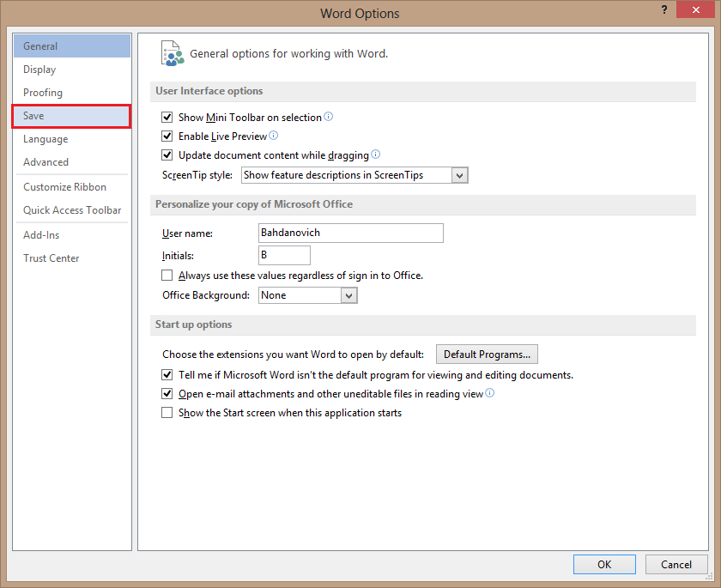Click the Cancel button

coord(676,564)
